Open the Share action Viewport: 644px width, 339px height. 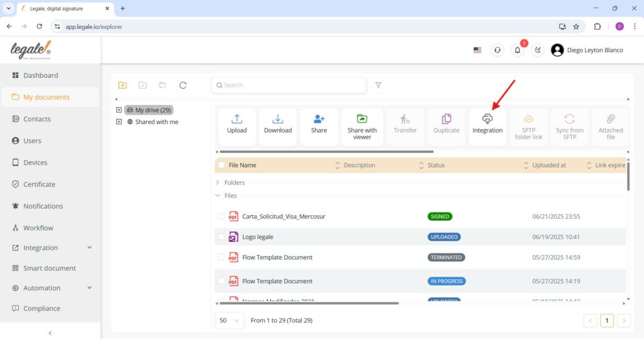tap(319, 126)
